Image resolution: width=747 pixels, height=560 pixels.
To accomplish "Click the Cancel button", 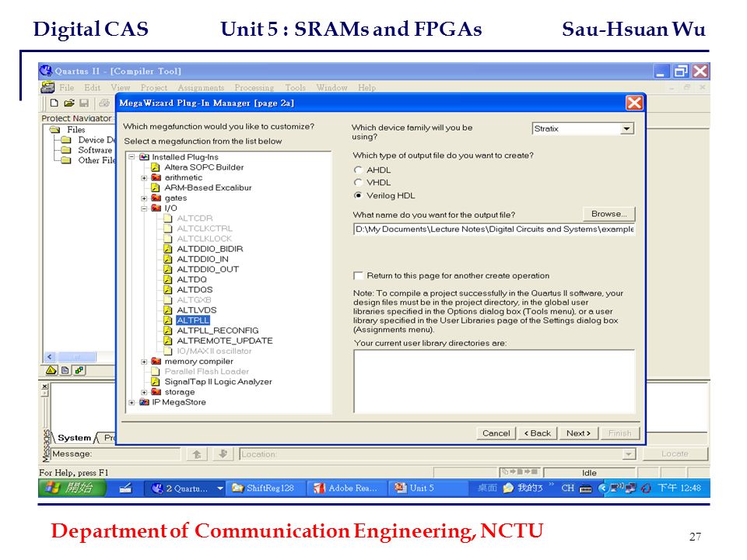I will pyautogui.click(x=496, y=433).
